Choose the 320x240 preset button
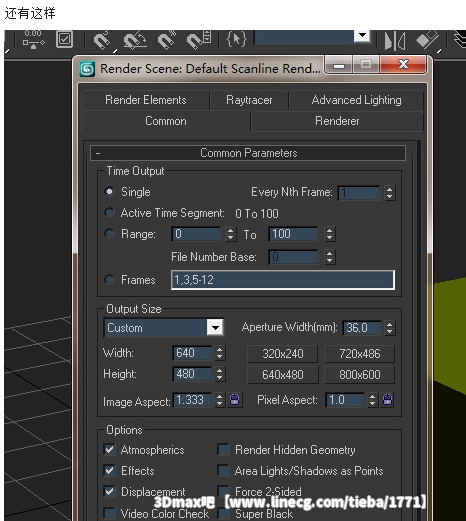466x521 pixels. [282, 354]
